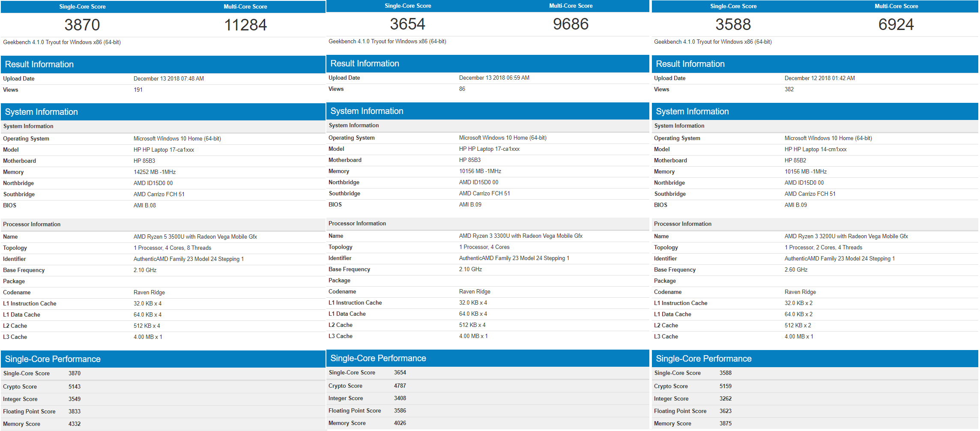Click processor name AMD Ryzen 5 3500U
The image size is (980, 431).
(195, 236)
